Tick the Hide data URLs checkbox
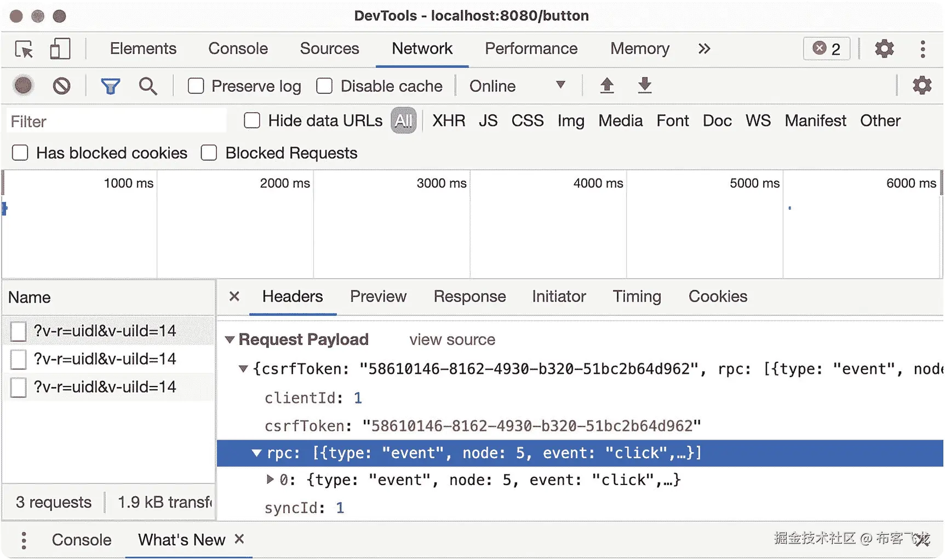945x560 pixels. 252,120
